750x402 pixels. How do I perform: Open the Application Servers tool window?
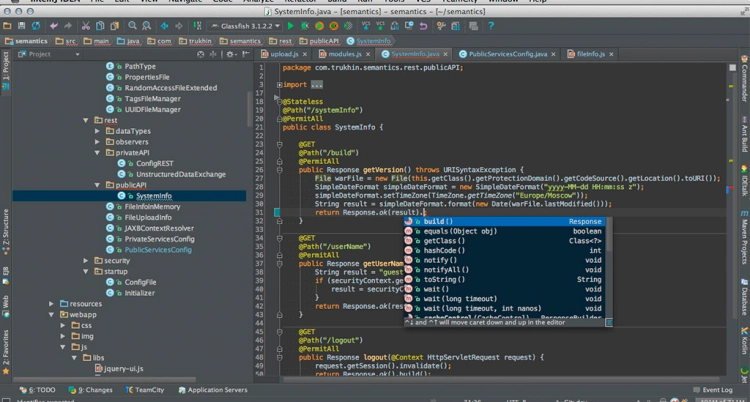[212, 390]
